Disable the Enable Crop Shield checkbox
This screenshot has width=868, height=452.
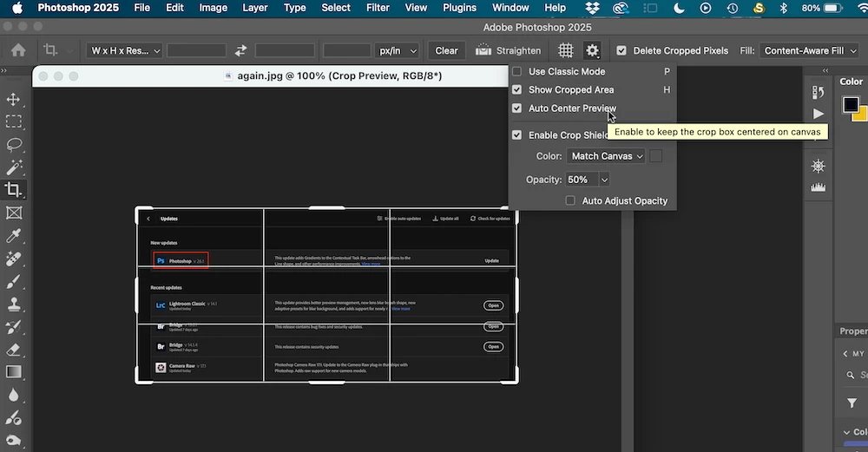(x=516, y=135)
